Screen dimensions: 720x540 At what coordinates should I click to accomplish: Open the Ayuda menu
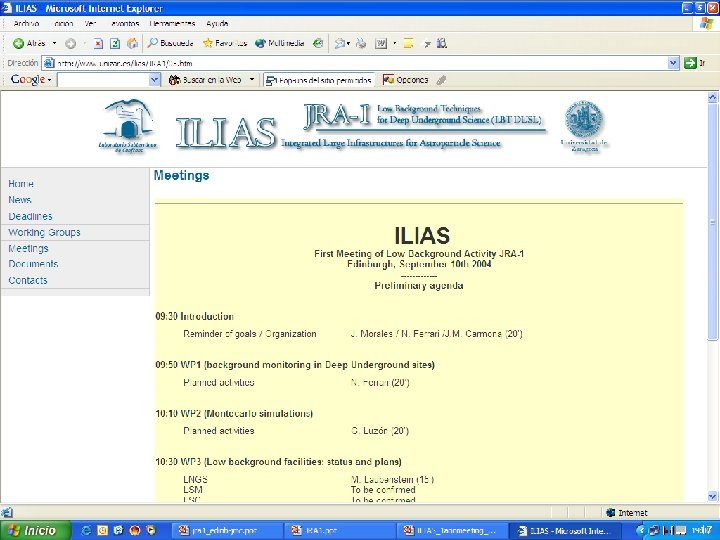[217, 23]
